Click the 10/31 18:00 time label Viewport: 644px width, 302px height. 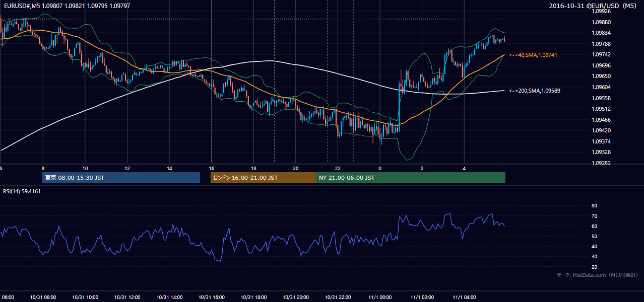click(x=253, y=297)
